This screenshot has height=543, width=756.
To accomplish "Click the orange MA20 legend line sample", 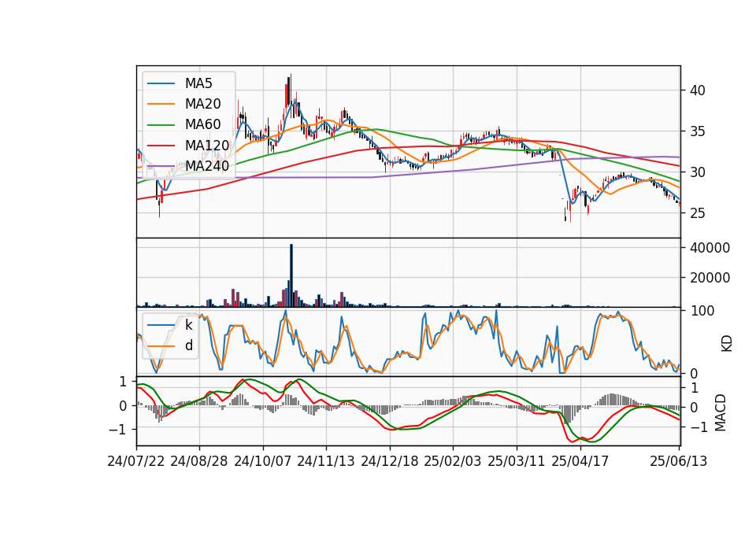I will 161,104.
